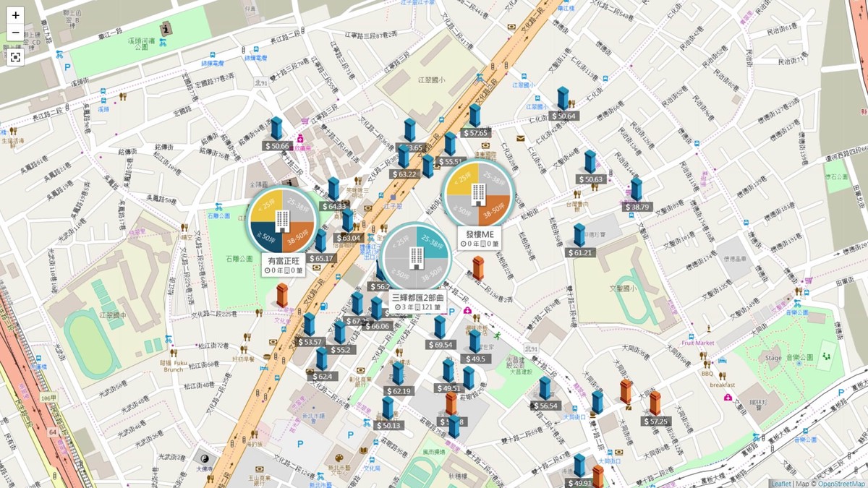This screenshot has height=488, width=868.
Task: Zoom out of the map
Action: coord(16,33)
